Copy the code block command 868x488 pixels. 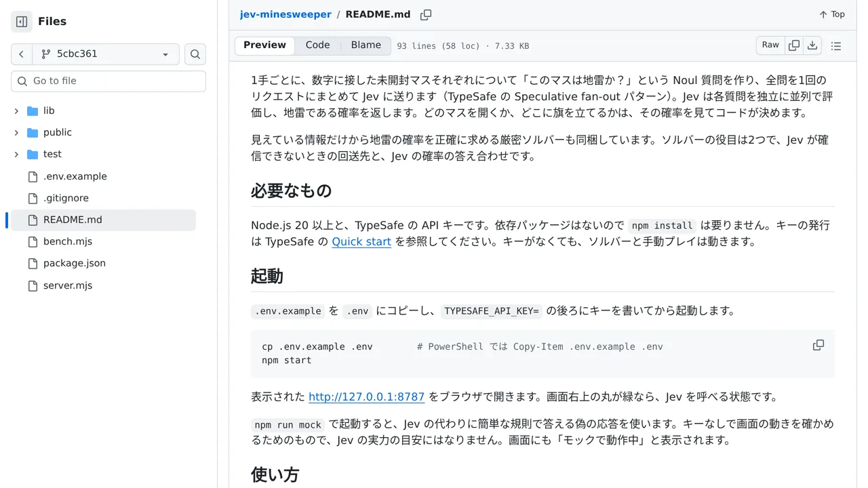point(818,345)
